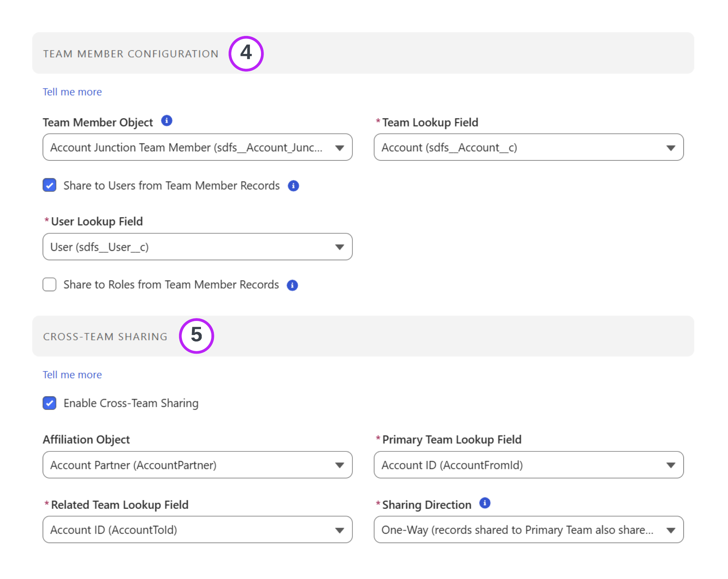Viewport: 728px width, 579px height.
Task: Click info icon for Share to Roles checkbox
Action: click(292, 285)
